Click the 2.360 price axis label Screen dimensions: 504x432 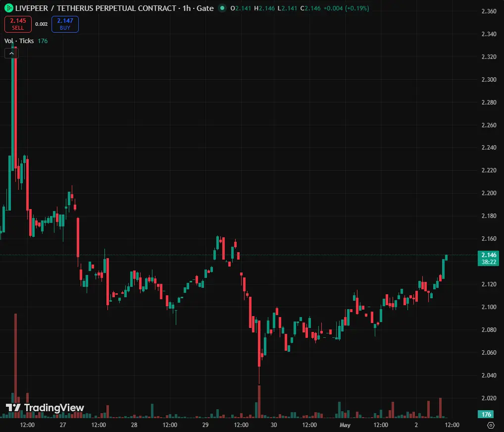(489, 11)
